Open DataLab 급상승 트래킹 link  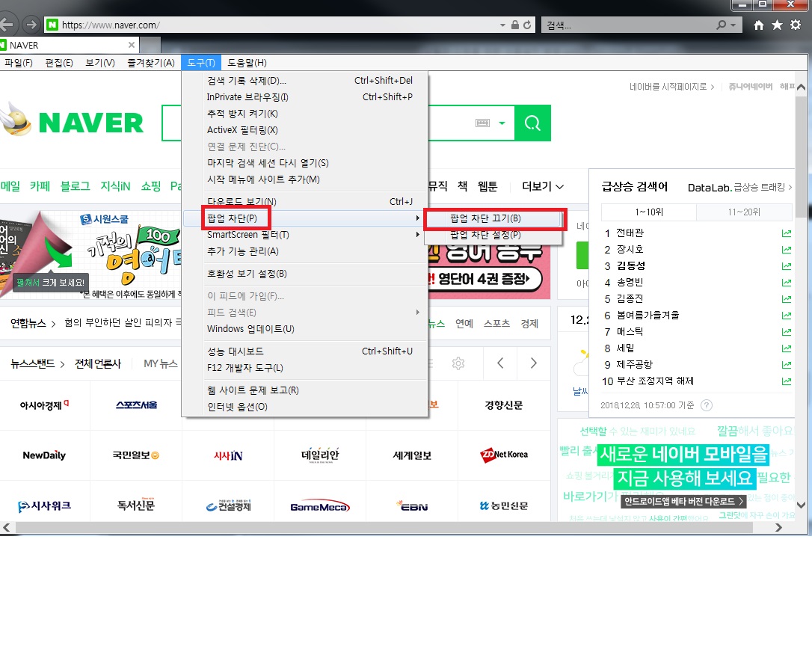739,188
